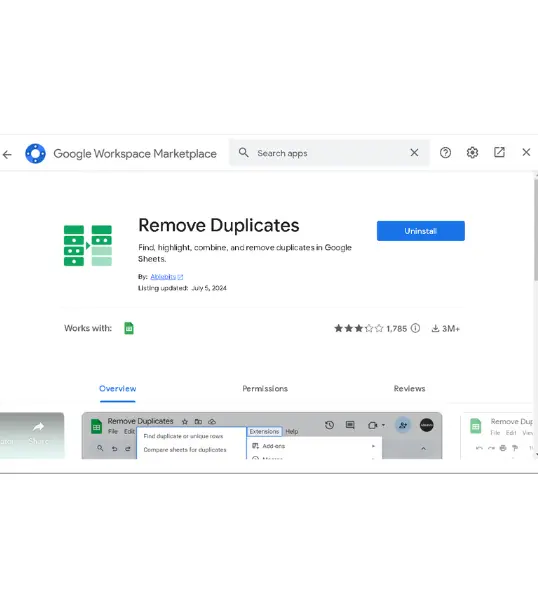Image resolution: width=538 pixels, height=600 pixels.
Task: Click the Google Workspace Marketplace logo
Action: pyautogui.click(x=35, y=153)
